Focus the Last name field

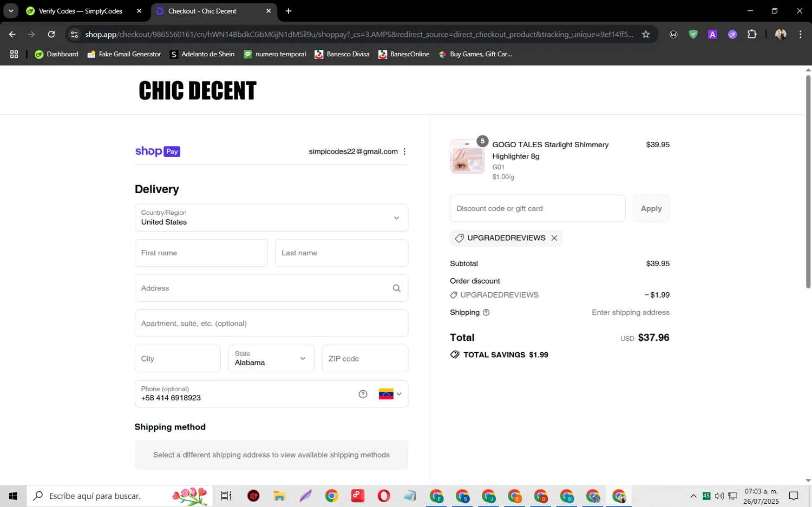coord(341,253)
